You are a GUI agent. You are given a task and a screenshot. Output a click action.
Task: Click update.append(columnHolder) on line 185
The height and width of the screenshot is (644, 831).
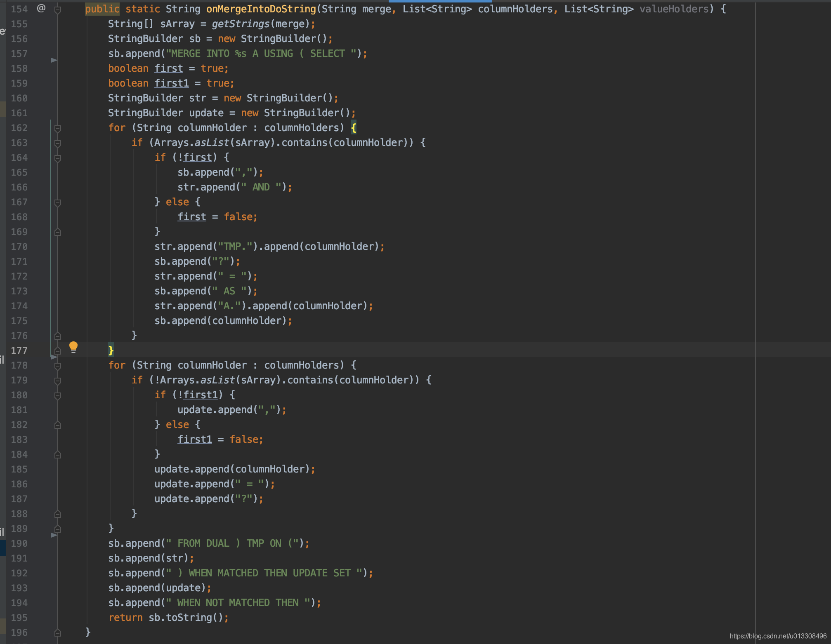(x=235, y=469)
